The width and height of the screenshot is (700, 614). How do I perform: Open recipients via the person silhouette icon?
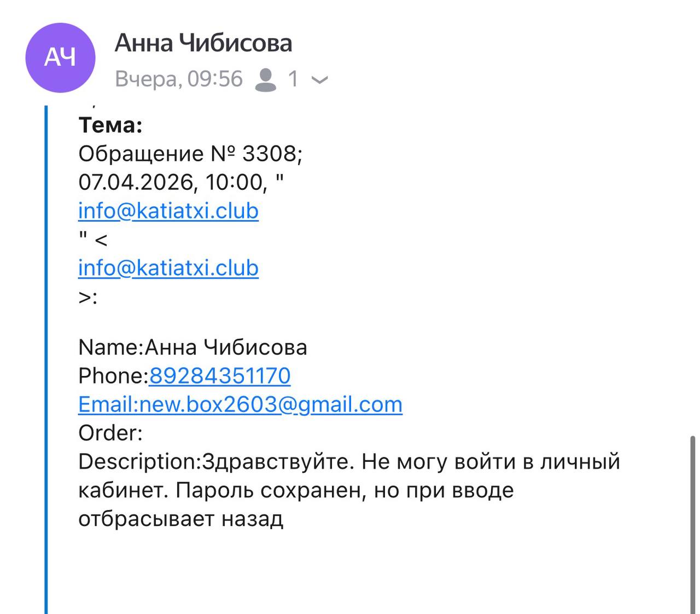266,80
